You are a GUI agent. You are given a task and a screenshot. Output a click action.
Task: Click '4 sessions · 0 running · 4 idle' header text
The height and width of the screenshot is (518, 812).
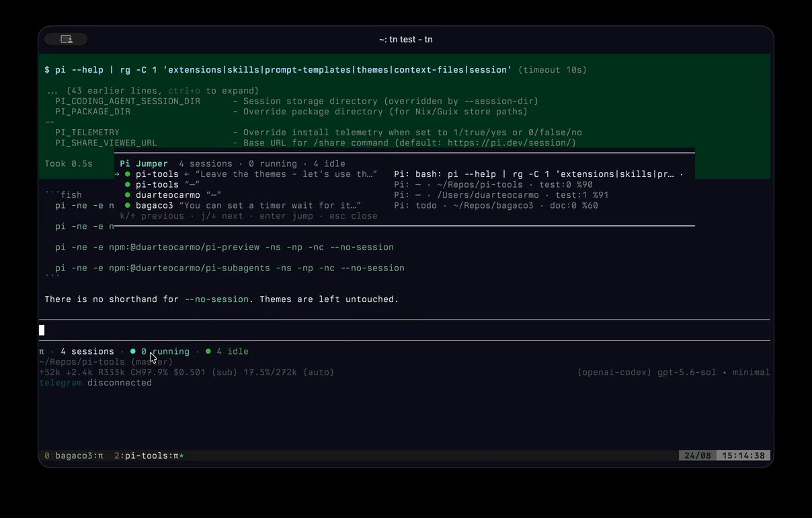(x=262, y=163)
